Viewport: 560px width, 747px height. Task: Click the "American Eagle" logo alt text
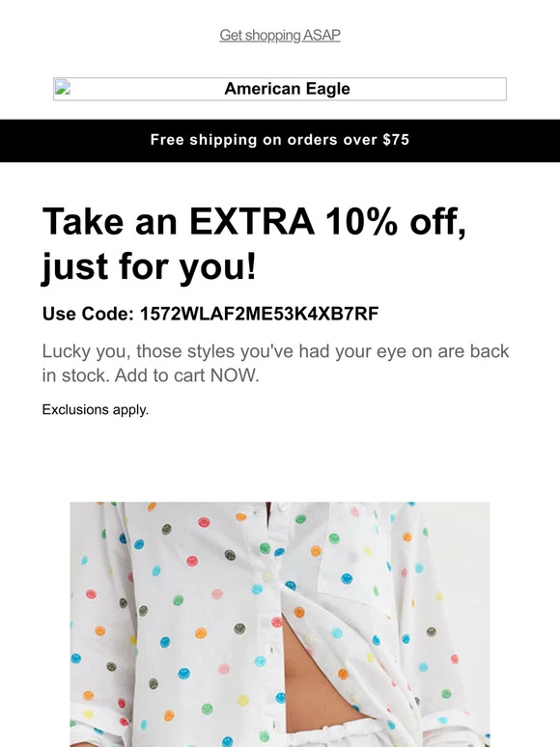[287, 89]
